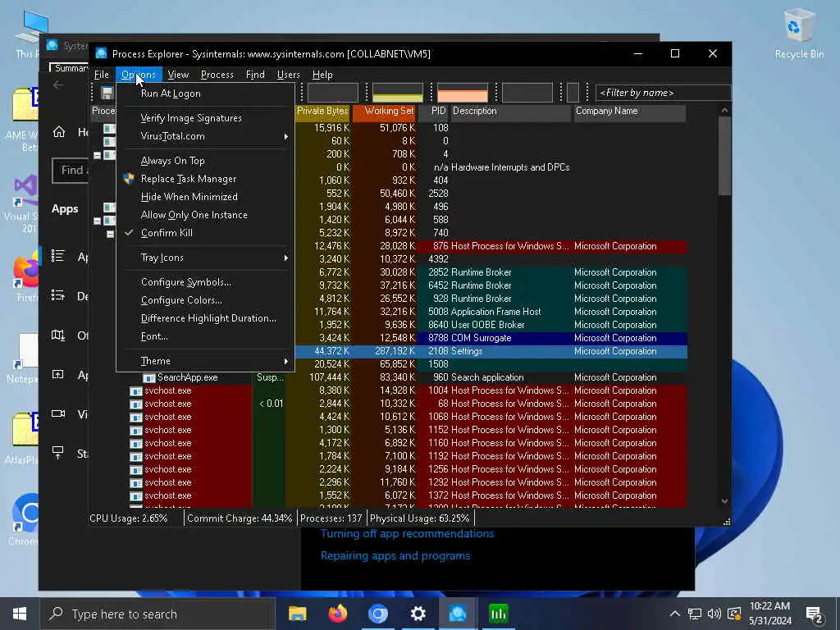This screenshot has height=630, width=840.
Task: Open 'Turning off app recommendations' link
Action: tap(407, 533)
